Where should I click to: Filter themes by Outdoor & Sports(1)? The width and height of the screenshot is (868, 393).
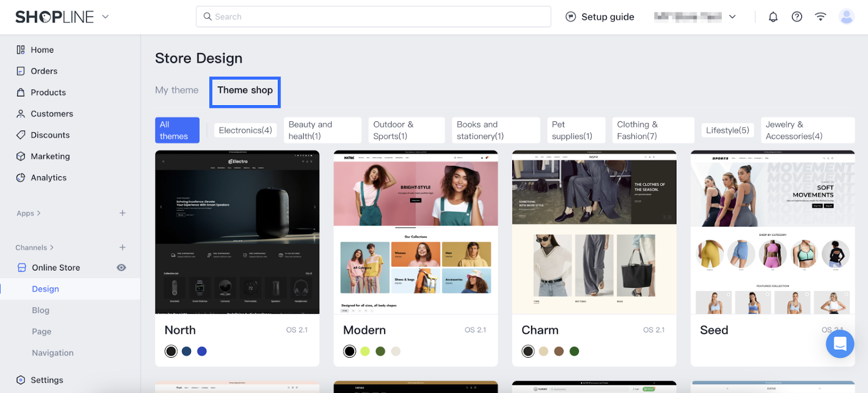point(407,130)
